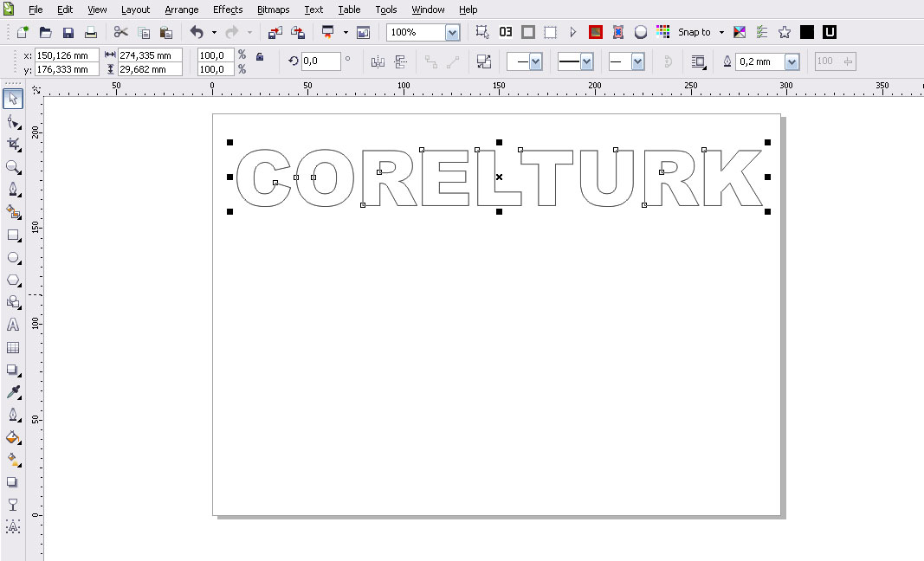Select the Crop tool
The image size is (924, 561).
[13, 145]
